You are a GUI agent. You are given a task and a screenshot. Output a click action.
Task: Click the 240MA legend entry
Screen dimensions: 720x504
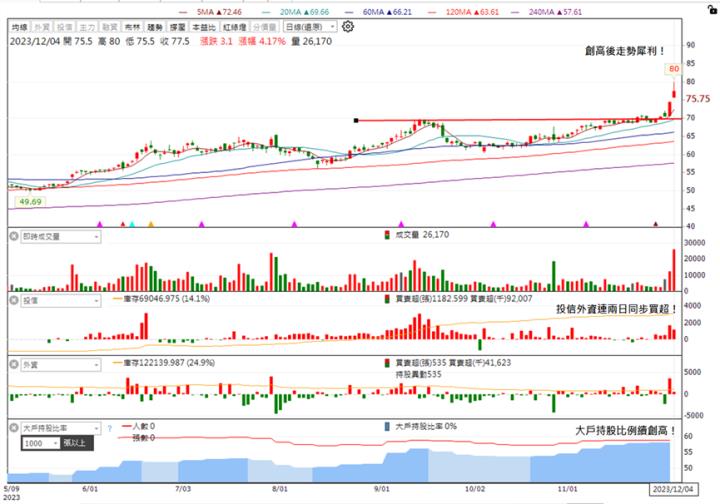tap(546, 12)
